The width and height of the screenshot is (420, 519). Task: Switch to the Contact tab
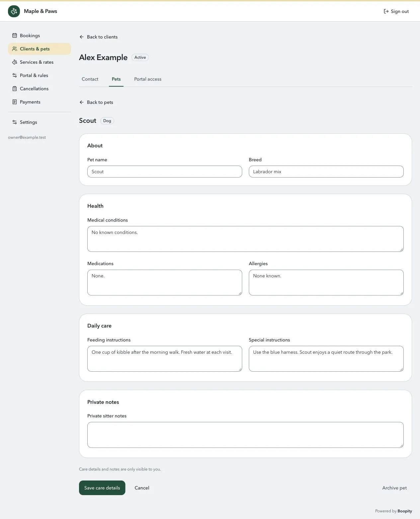coord(90,79)
